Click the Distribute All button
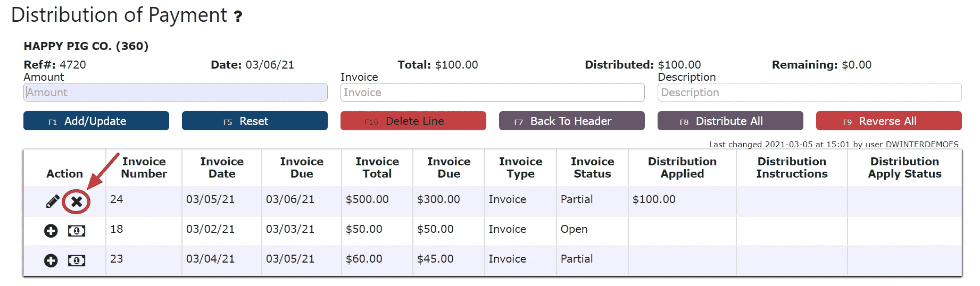980x286 pixels. tap(730, 121)
